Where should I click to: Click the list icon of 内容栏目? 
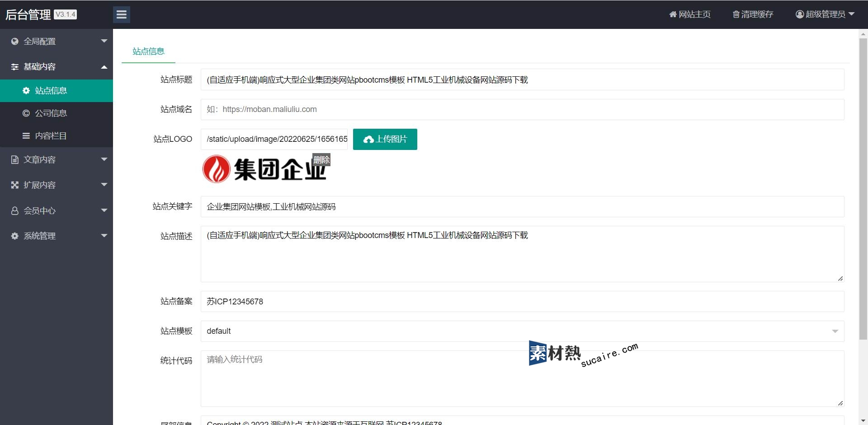(26, 135)
